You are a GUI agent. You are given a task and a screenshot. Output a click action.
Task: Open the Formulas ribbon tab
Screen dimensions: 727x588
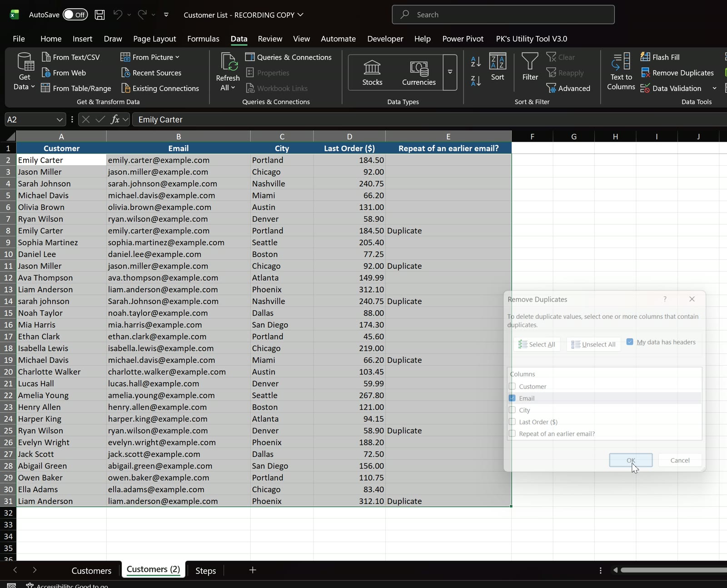[x=203, y=39]
